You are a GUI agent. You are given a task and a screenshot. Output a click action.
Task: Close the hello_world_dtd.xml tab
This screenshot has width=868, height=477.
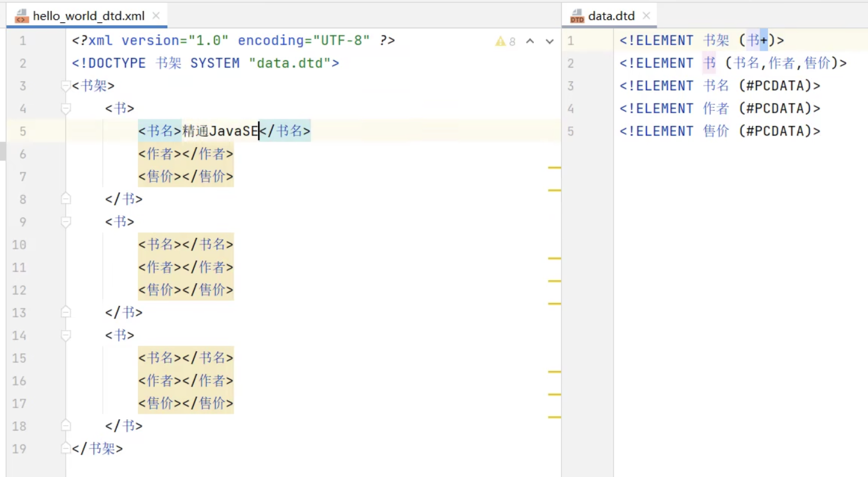click(157, 16)
